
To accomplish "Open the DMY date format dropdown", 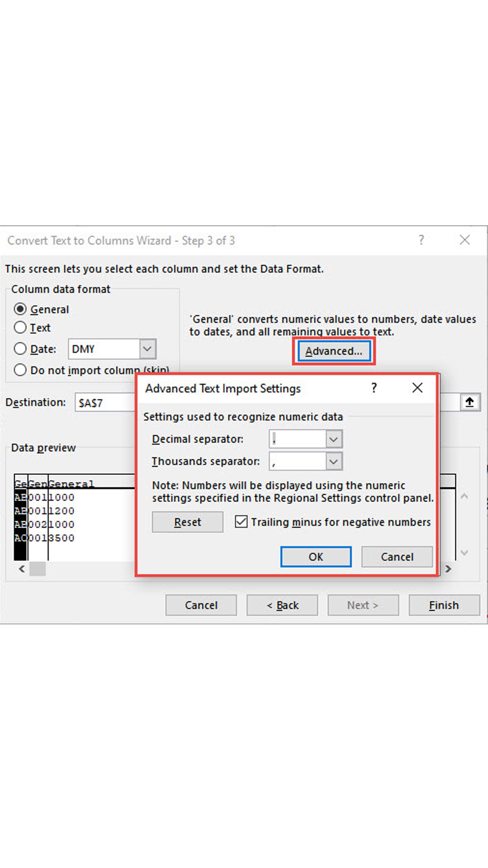I will pos(147,349).
